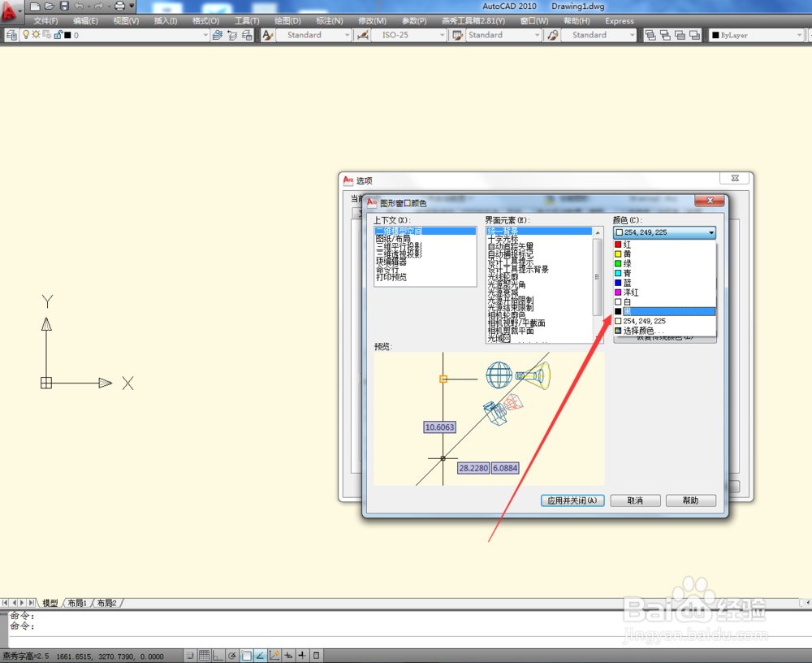Image resolution: width=812 pixels, height=663 pixels.
Task: Open the Text Style icon
Action: (267, 35)
